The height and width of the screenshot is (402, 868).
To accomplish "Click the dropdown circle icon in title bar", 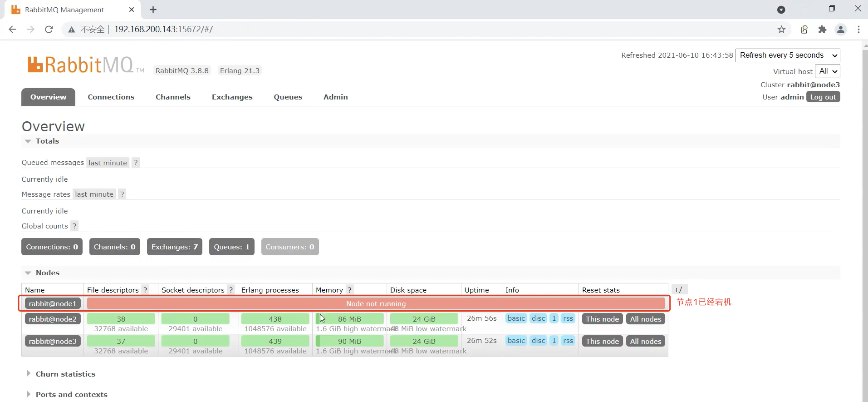I will 781,10.
